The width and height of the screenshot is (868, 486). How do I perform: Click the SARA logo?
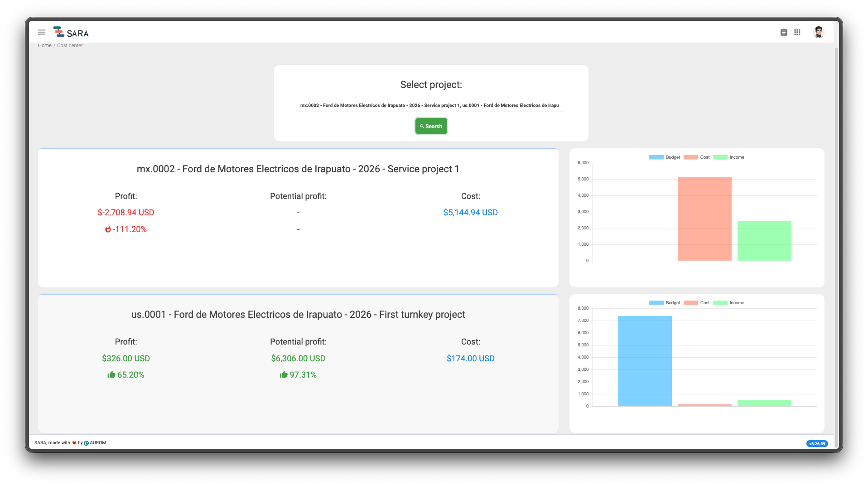(x=71, y=32)
